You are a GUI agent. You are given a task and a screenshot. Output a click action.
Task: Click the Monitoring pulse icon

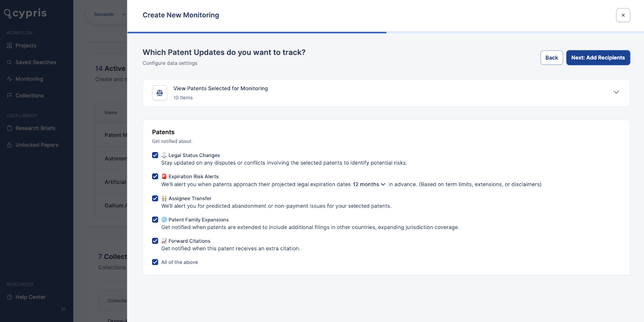(10, 79)
